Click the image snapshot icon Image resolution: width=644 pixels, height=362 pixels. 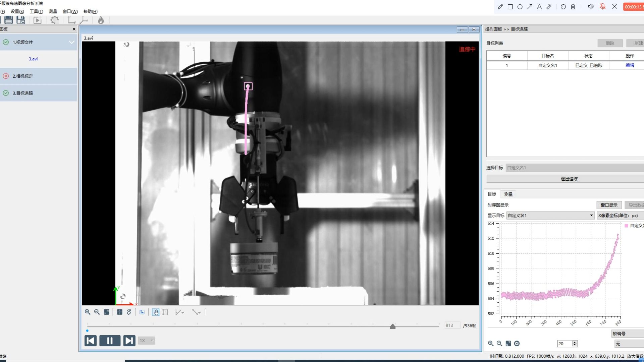click(x=142, y=312)
